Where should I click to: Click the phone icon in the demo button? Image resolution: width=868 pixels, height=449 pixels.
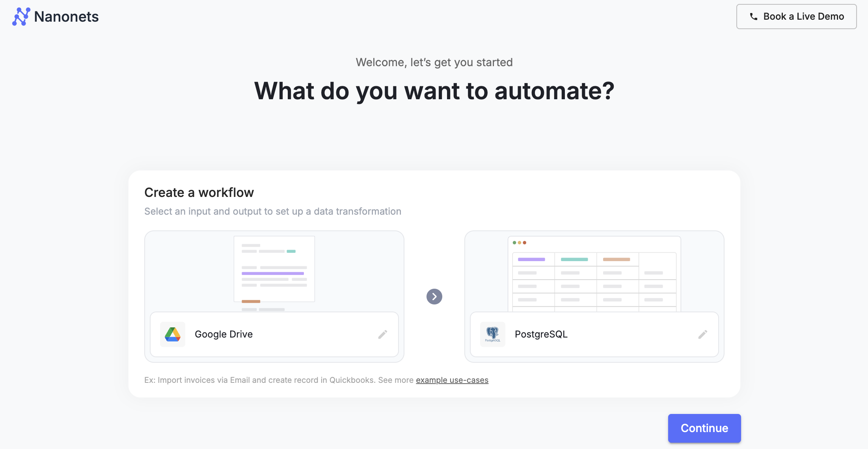pyautogui.click(x=753, y=17)
